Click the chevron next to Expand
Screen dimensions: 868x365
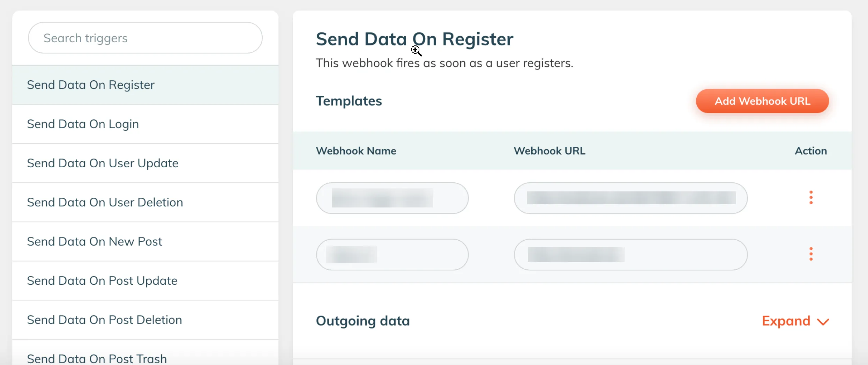pos(823,322)
